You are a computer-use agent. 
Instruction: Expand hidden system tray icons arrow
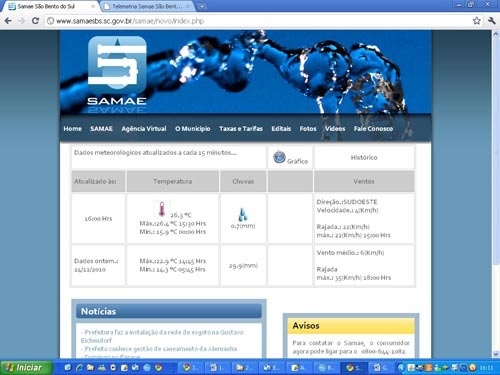coord(402,368)
